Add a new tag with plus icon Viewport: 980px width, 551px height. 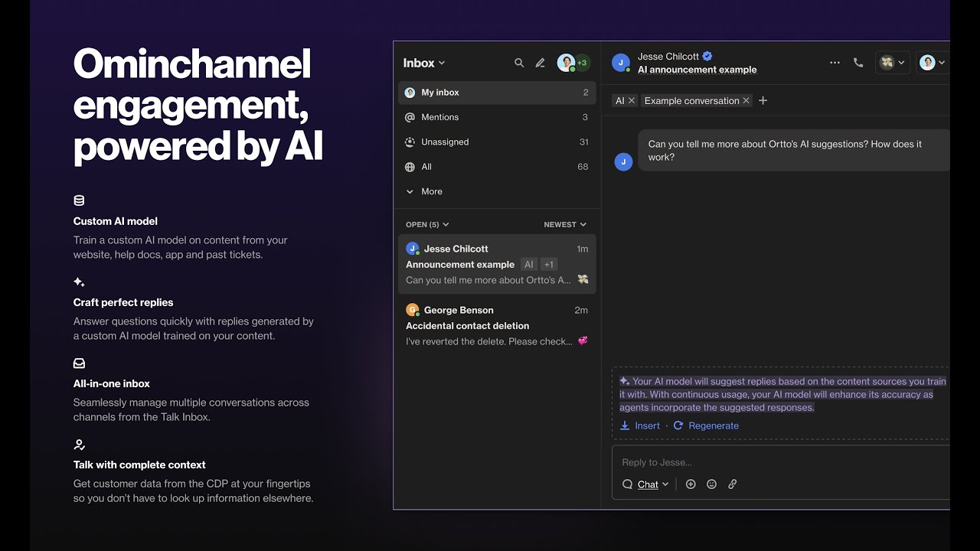click(763, 100)
